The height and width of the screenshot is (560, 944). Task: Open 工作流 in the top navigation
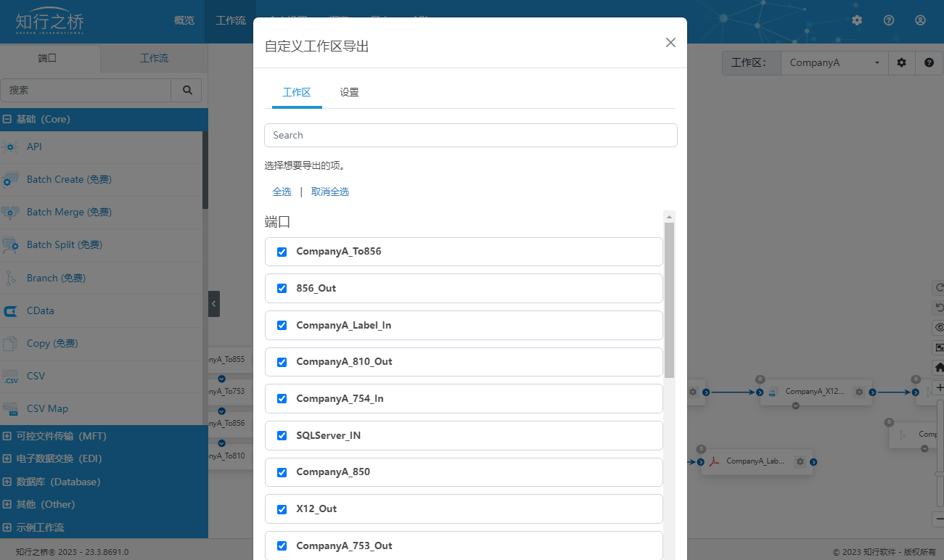(x=231, y=20)
